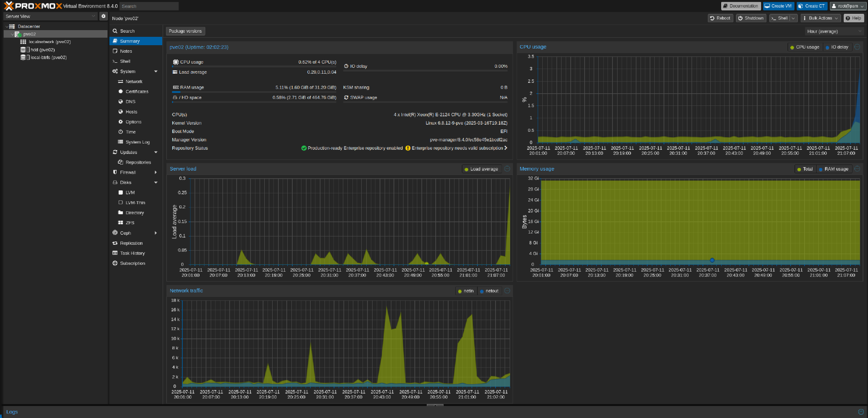Click the Shutdown button

(x=751, y=18)
